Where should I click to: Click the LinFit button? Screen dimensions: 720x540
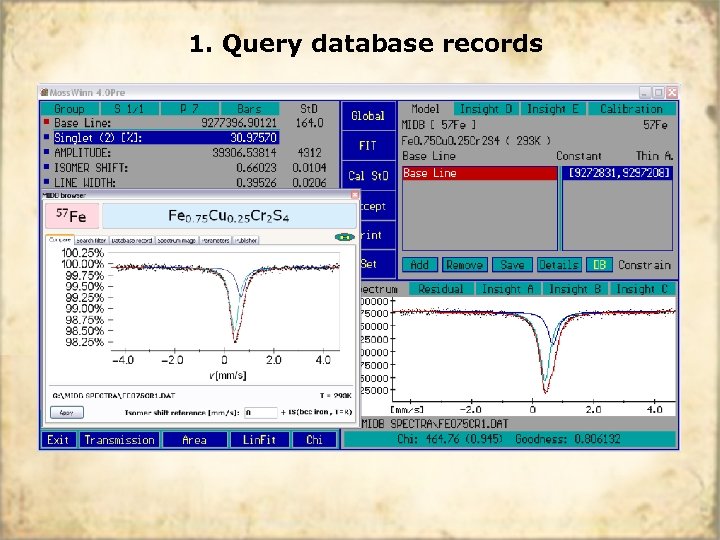[259, 440]
